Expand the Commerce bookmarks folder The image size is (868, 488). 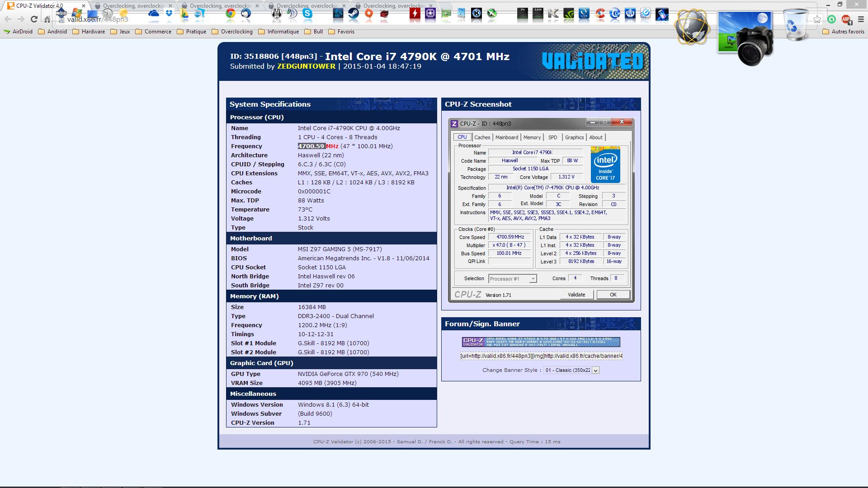pyautogui.click(x=153, y=32)
